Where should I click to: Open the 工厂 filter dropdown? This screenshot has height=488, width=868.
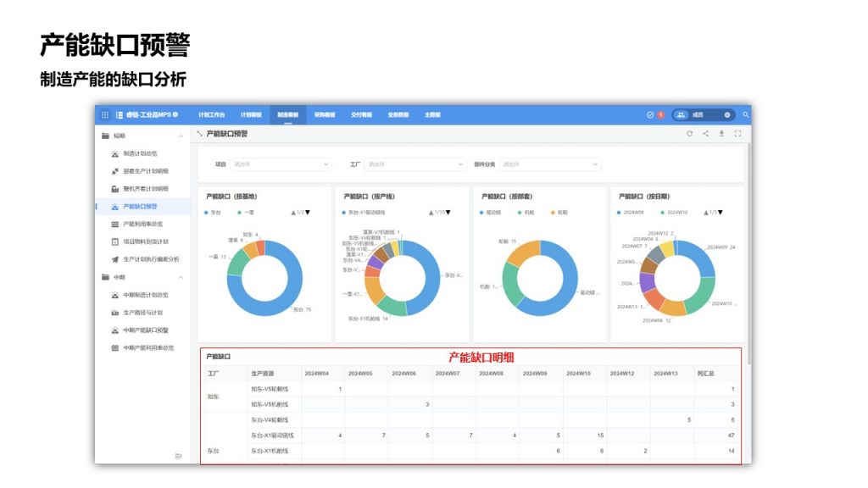tap(415, 164)
